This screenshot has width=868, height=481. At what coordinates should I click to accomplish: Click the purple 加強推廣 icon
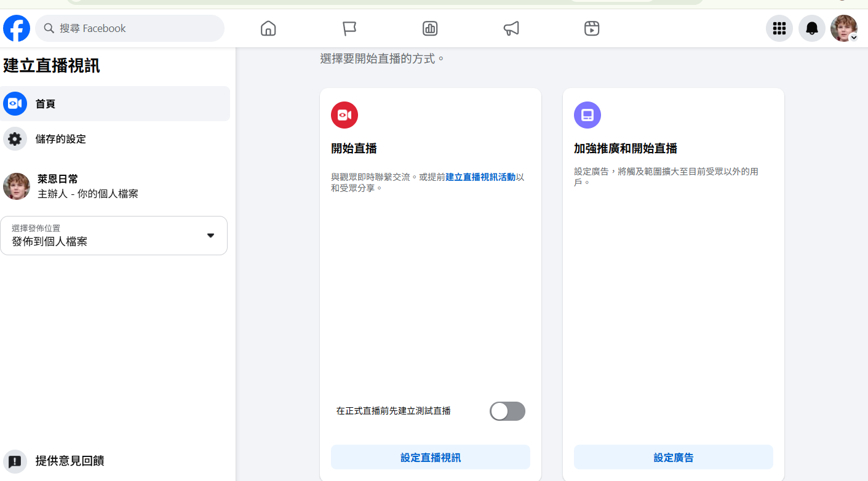(587, 115)
